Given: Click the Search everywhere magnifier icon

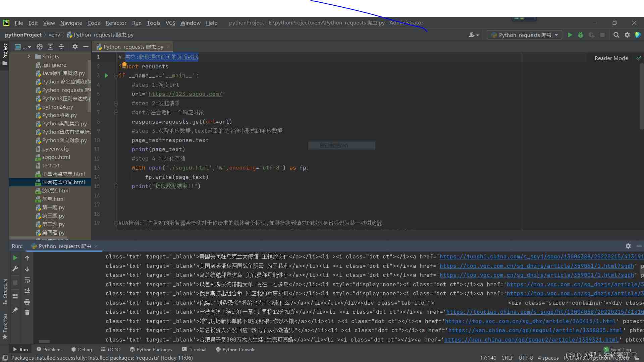Looking at the screenshot, I should (616, 35).
